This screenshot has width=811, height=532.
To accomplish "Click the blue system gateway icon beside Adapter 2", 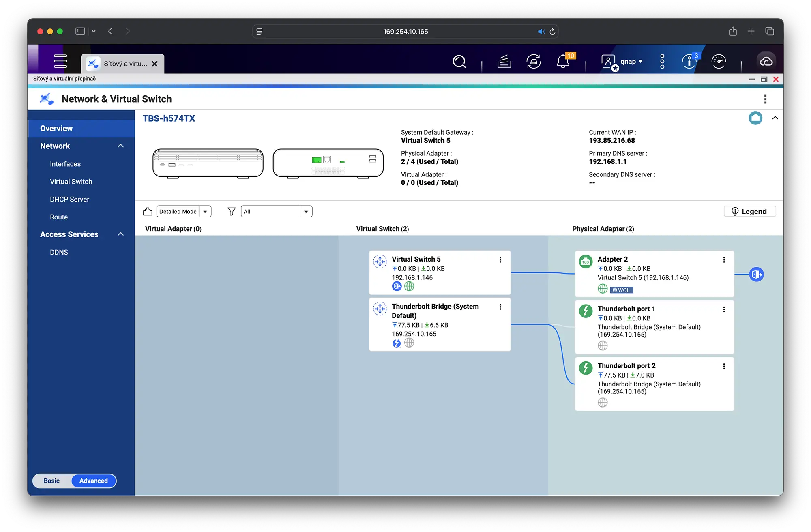I will [x=756, y=275].
